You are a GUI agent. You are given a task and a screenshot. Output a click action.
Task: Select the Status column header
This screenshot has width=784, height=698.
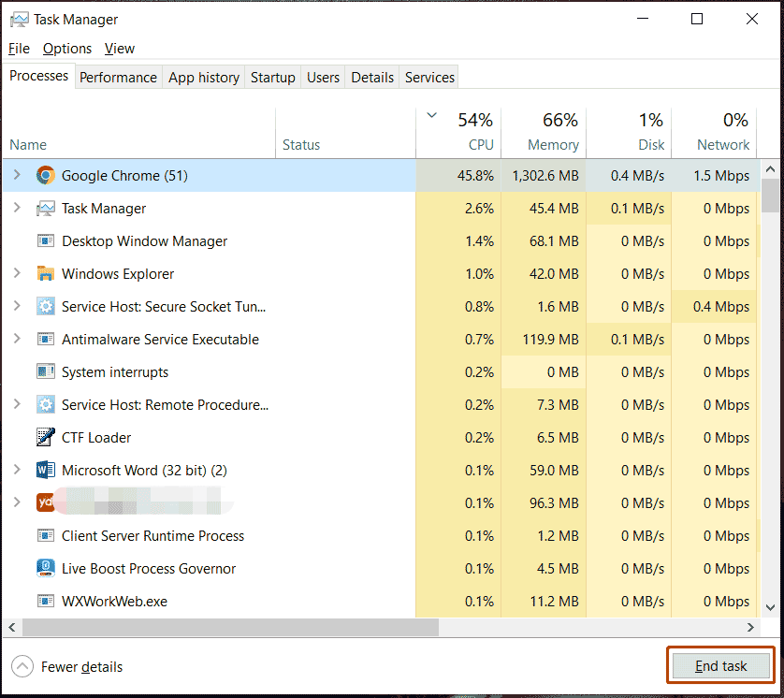coord(300,145)
